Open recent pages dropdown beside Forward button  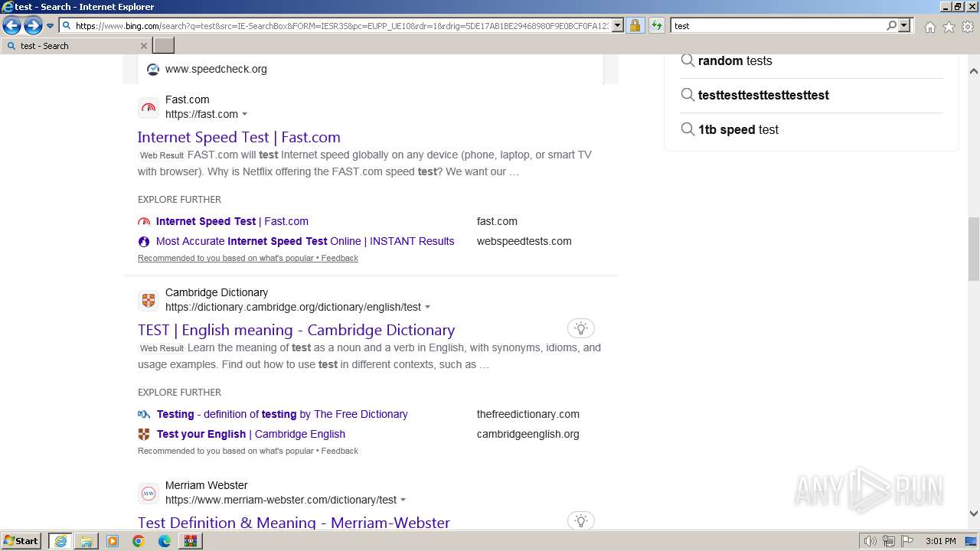click(x=50, y=26)
